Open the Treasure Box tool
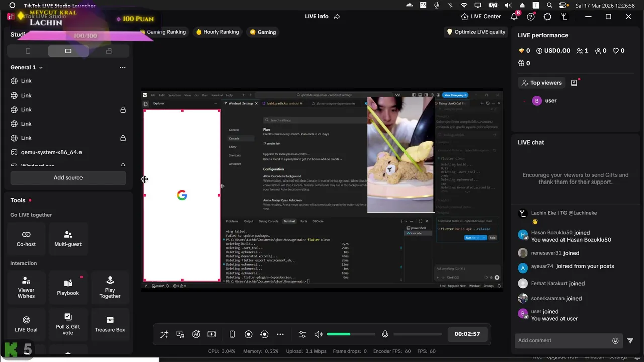644x362 pixels. pos(110,324)
